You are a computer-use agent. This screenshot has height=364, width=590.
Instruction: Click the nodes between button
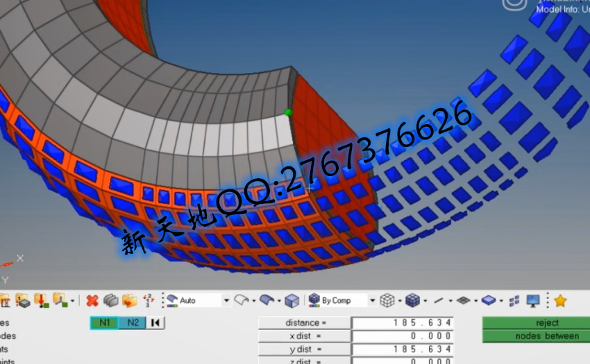pos(536,336)
